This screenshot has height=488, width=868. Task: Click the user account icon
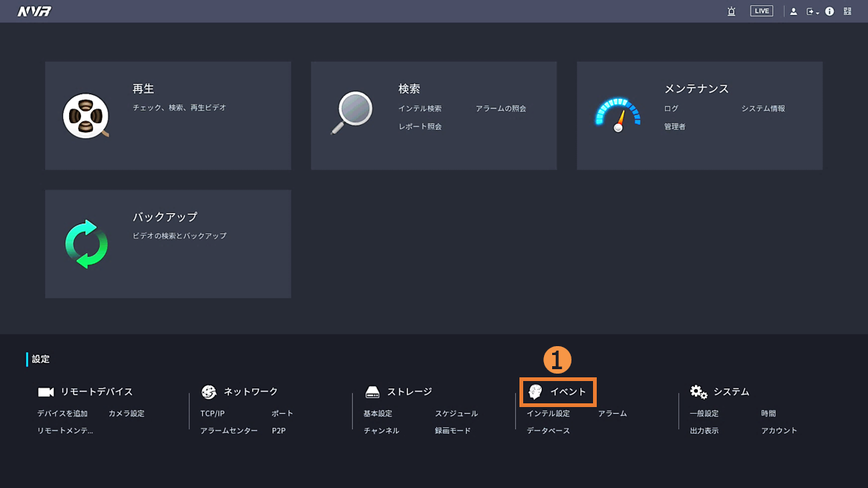click(x=794, y=11)
